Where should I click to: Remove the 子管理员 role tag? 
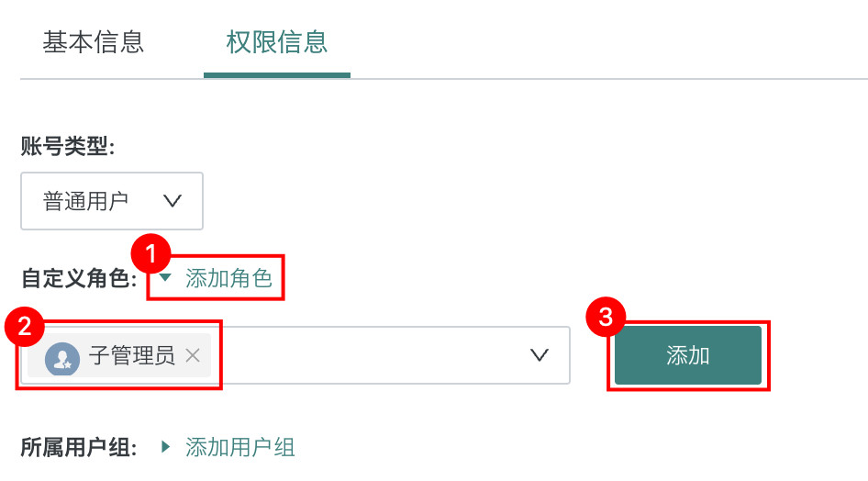point(193,356)
